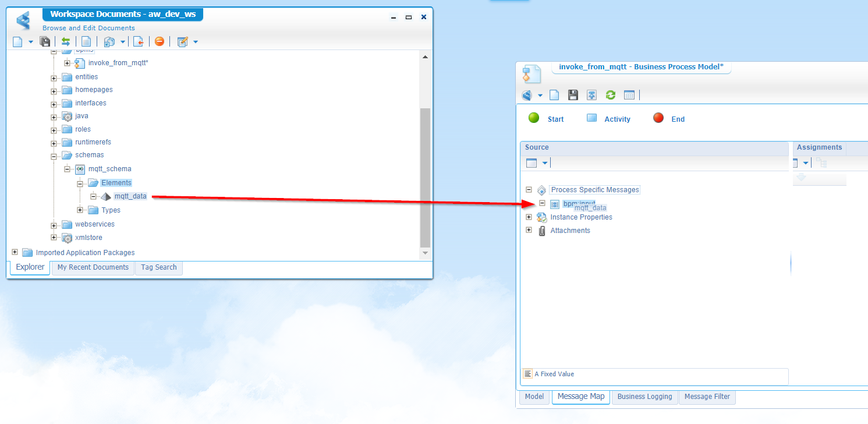This screenshot has height=424, width=868.
Task: Select the roles folder
Action: 83,129
